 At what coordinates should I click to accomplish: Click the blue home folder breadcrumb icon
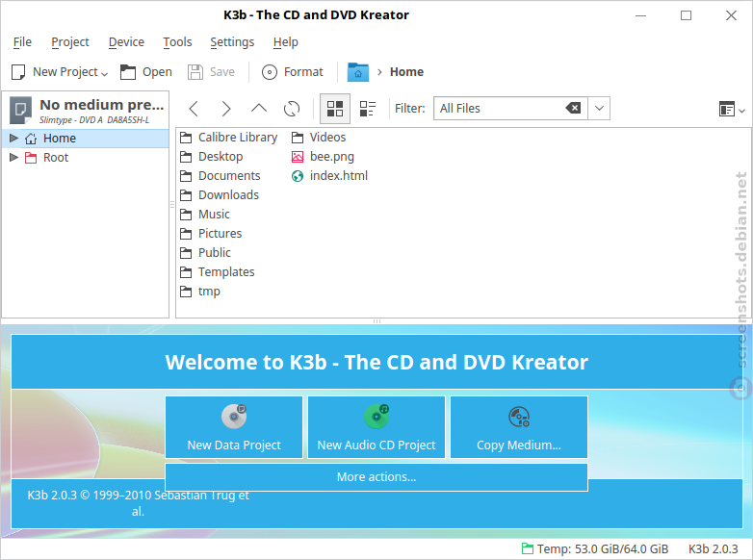(358, 72)
